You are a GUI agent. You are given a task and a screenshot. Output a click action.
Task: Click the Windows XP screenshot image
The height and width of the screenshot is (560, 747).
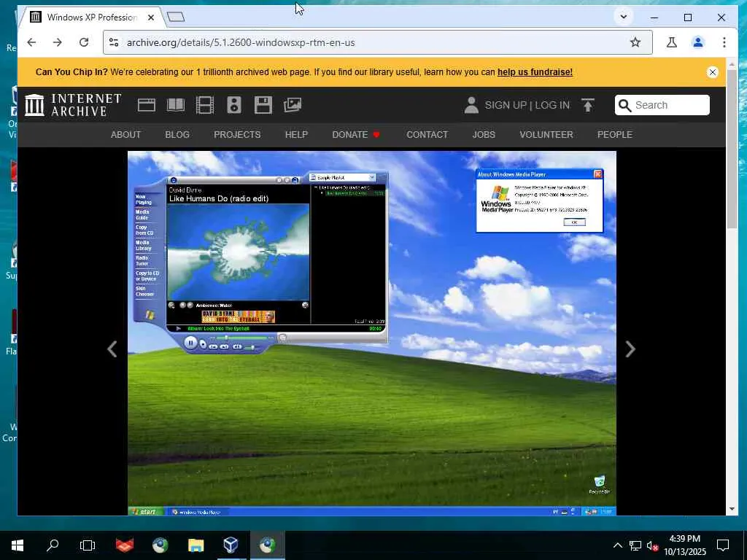click(371, 332)
